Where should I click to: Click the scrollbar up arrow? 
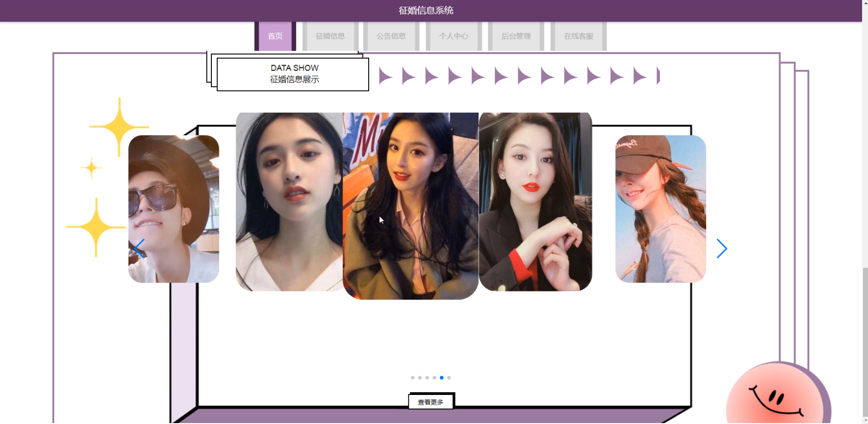865,4
